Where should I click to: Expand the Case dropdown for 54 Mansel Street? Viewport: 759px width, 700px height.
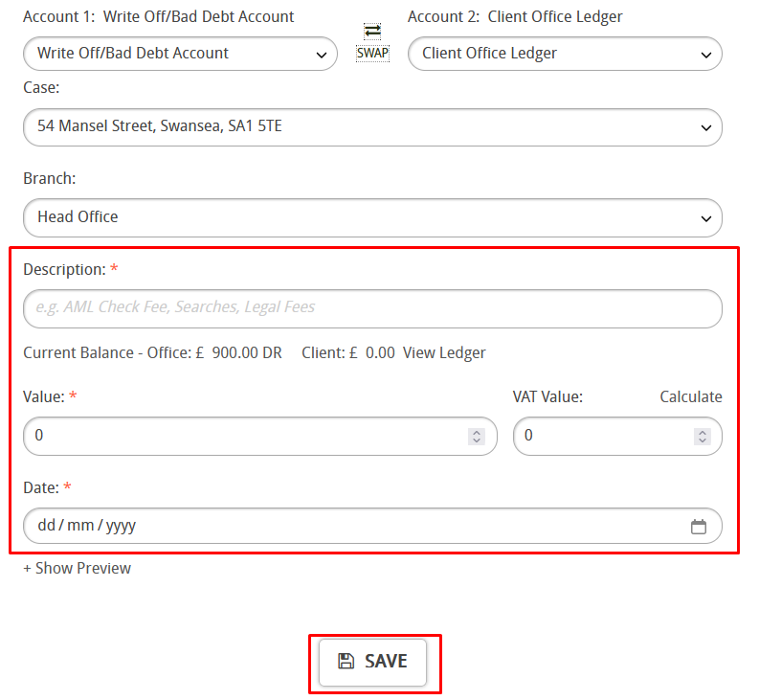(372, 127)
